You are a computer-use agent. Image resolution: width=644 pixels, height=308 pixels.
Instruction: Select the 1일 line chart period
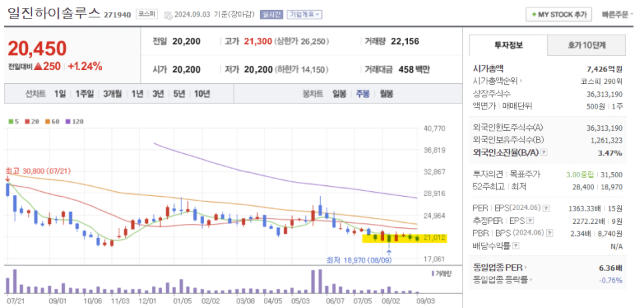[60, 93]
